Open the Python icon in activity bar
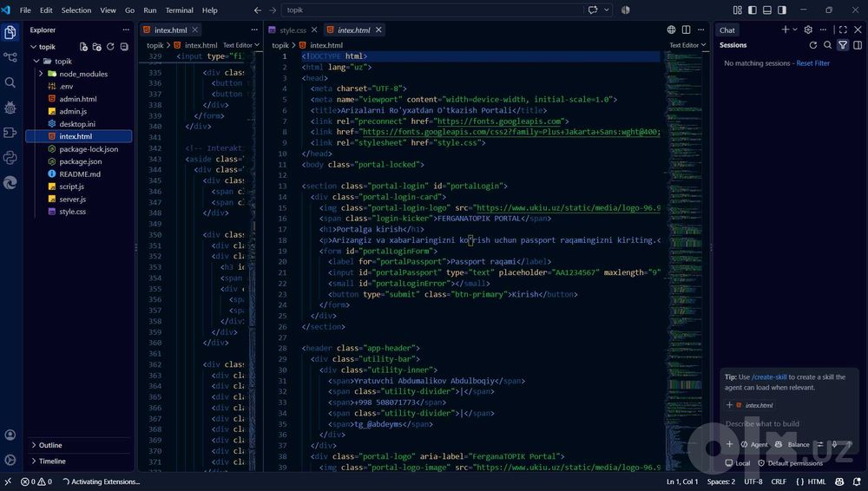Viewport: 868px width, 491px height. (x=10, y=158)
